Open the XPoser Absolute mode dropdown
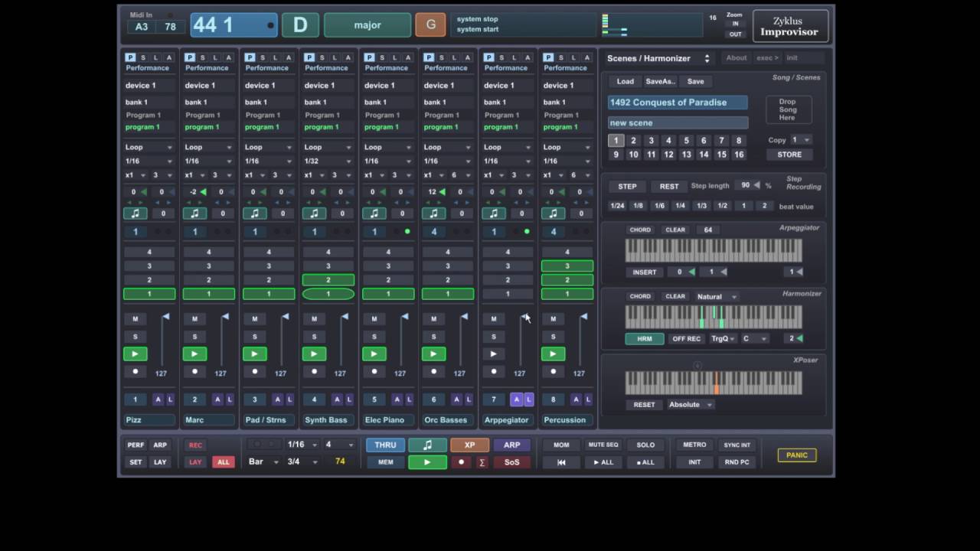 [x=691, y=405]
